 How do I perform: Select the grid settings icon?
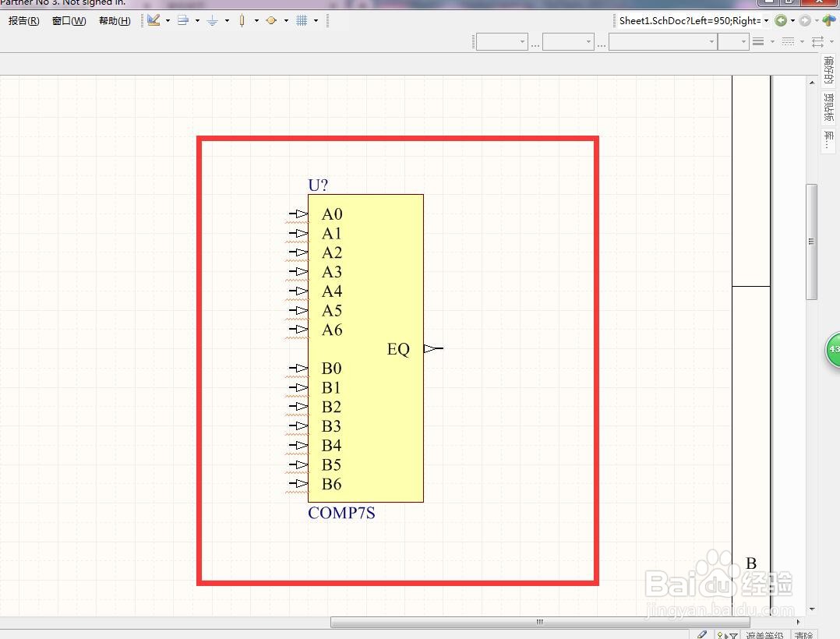tap(302, 20)
